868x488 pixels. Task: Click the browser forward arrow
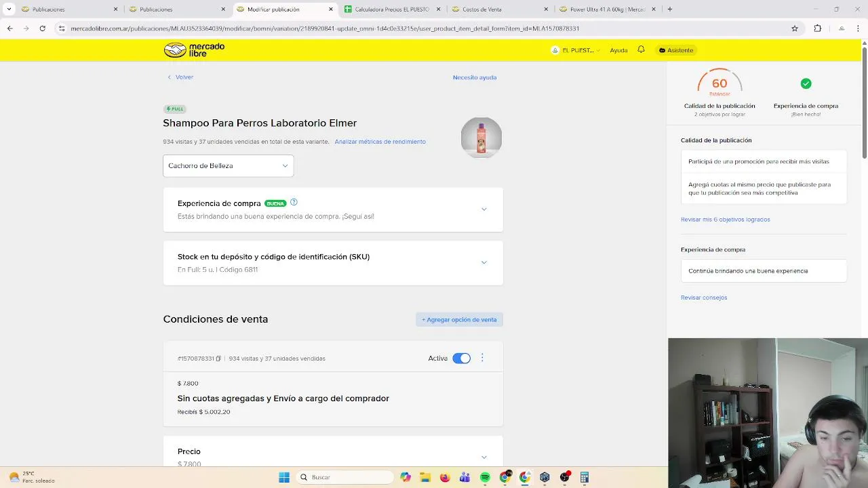click(x=26, y=28)
